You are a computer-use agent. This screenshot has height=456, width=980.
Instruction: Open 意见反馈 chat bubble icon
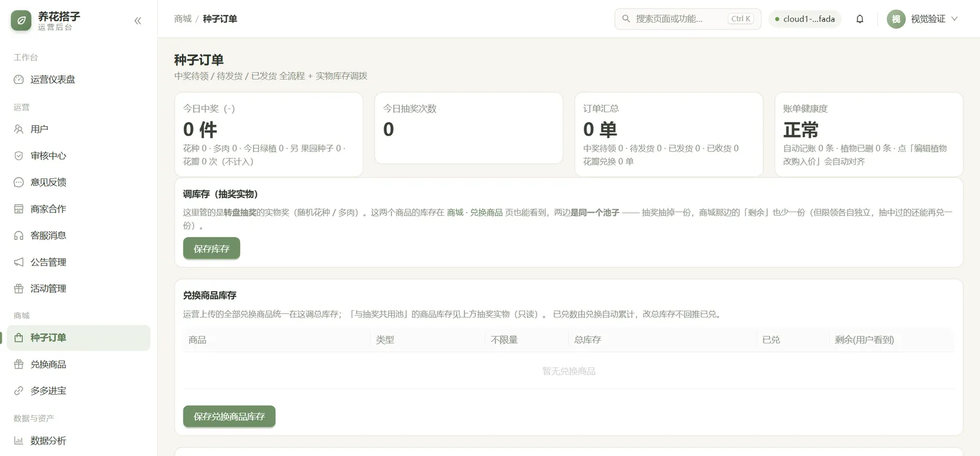pyautogui.click(x=19, y=182)
